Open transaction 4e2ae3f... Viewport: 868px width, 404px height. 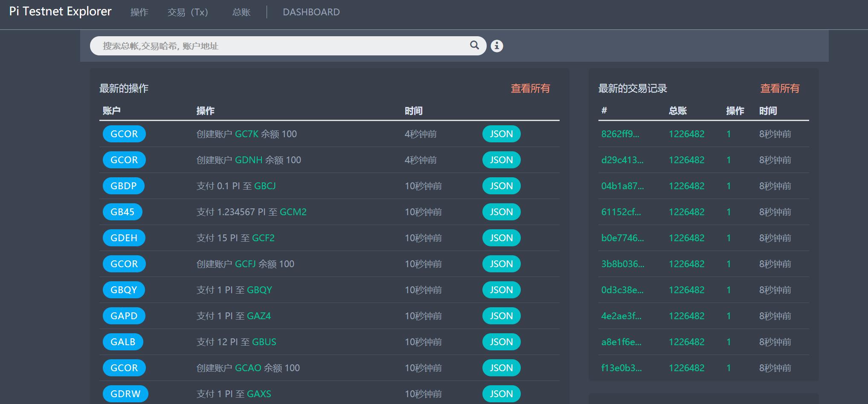click(x=621, y=316)
